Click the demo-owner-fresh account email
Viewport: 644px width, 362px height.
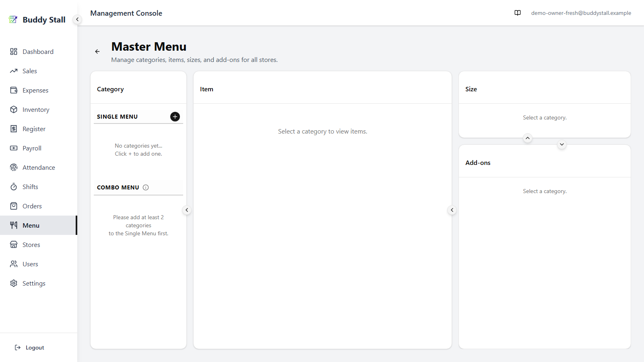(581, 13)
